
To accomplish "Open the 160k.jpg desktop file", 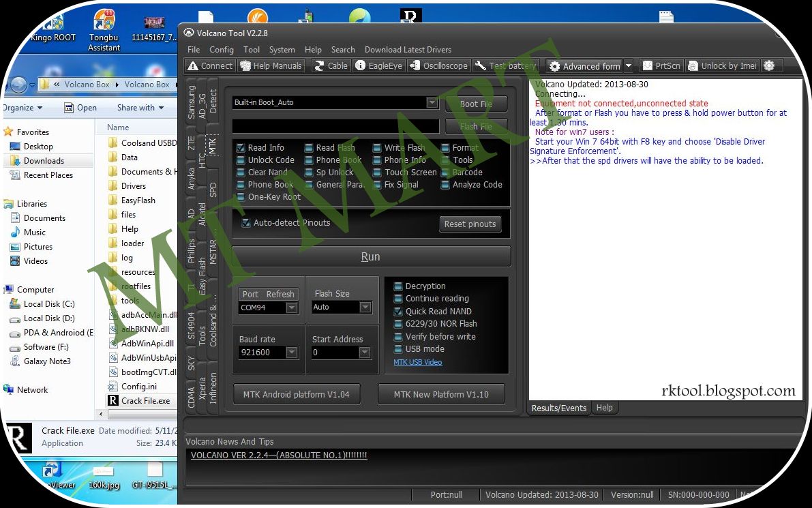I will (x=104, y=477).
